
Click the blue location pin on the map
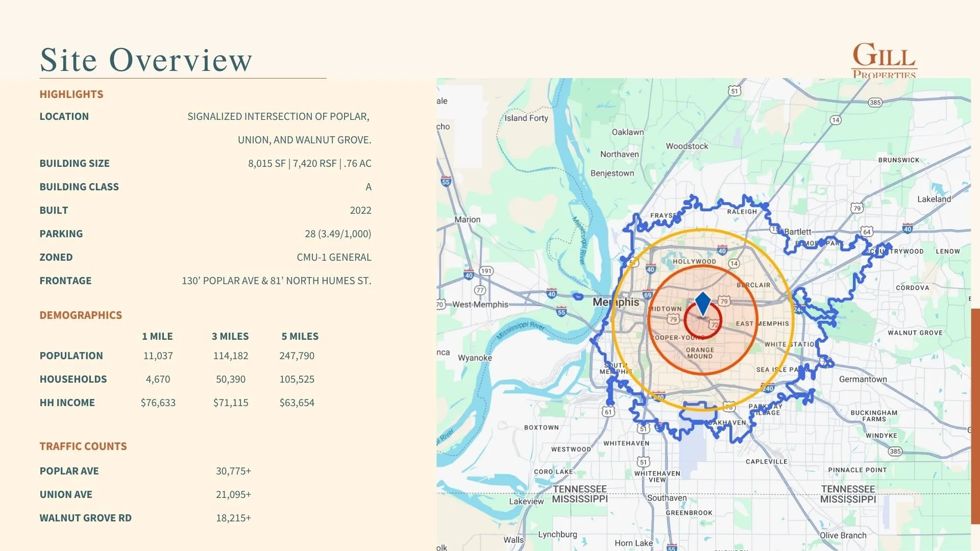(703, 303)
